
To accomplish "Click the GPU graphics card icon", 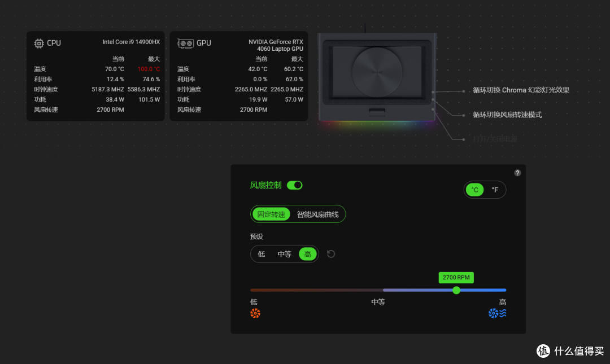I will [x=186, y=43].
